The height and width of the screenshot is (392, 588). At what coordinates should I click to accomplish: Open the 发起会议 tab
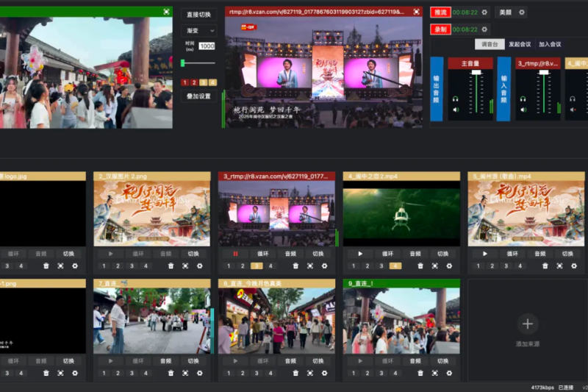coord(520,44)
